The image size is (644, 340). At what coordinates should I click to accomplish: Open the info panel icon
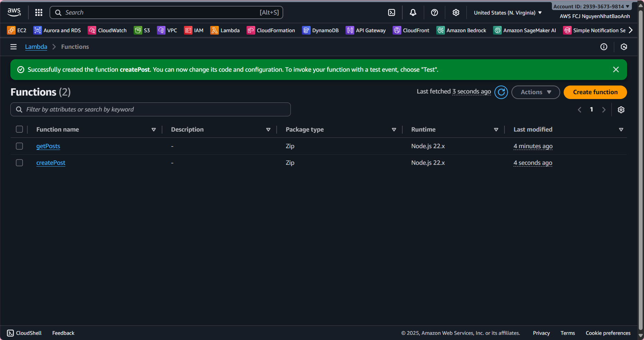coord(603,47)
